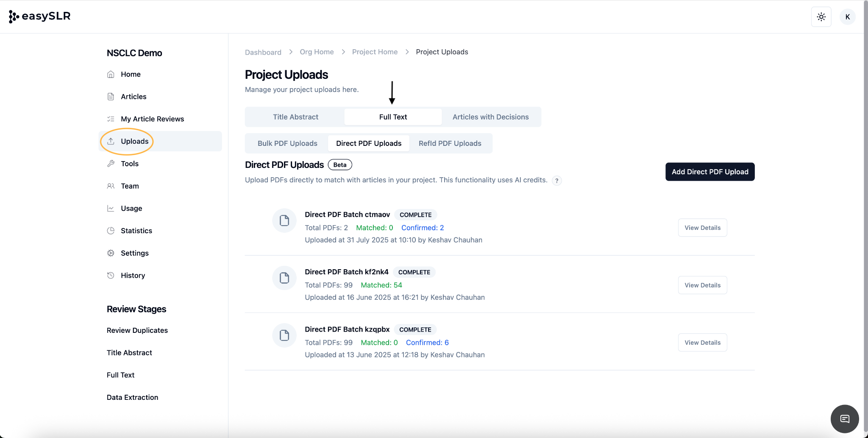Select the Bulk PDF Uploads tab

pyautogui.click(x=287, y=143)
